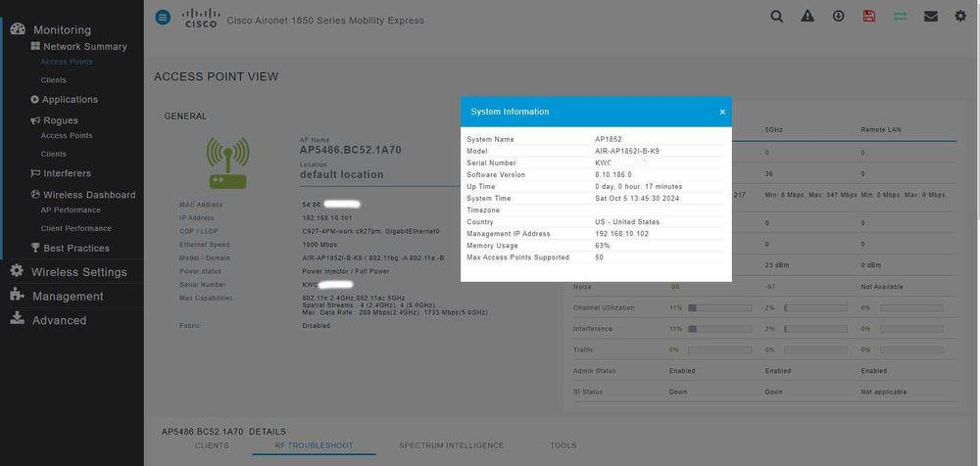Expand Management menu

pos(68,296)
